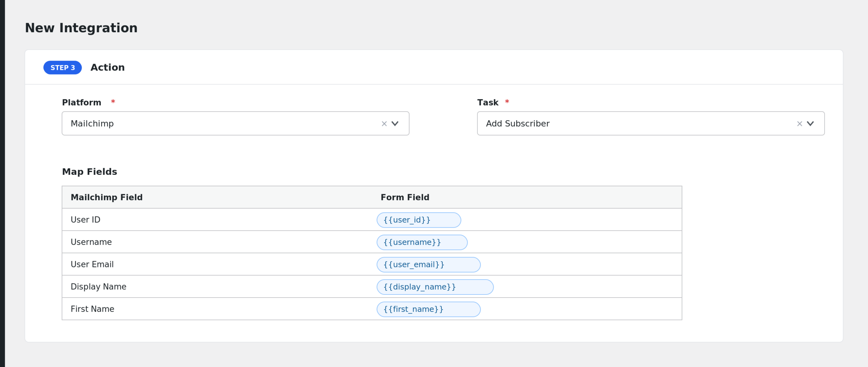Expand the Task dropdown chevron

810,124
